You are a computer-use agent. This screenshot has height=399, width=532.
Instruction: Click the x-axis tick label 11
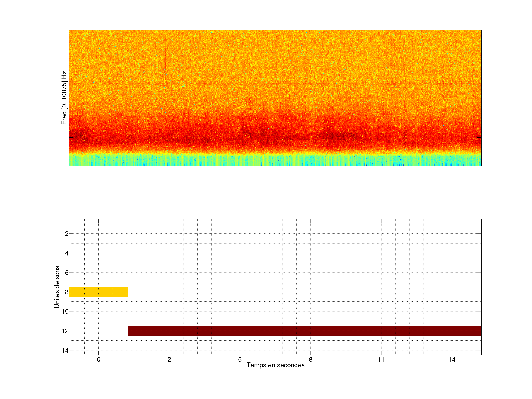(x=381, y=359)
